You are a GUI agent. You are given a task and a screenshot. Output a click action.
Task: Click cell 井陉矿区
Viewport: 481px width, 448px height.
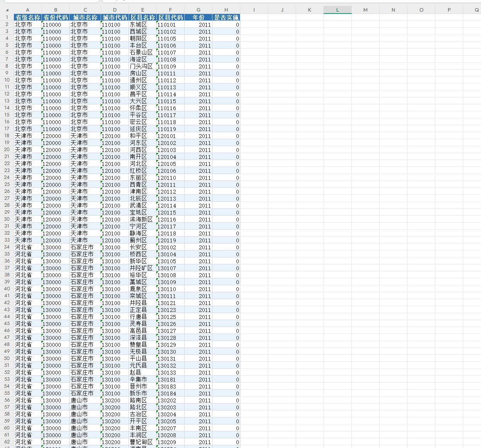(143, 268)
